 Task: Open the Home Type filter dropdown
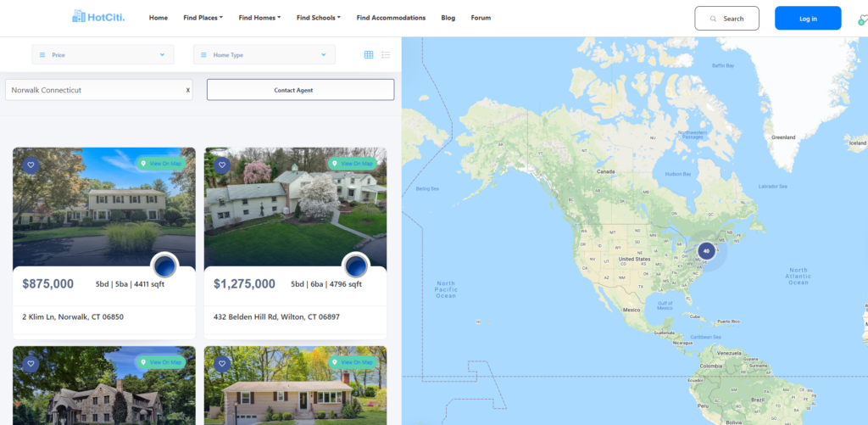pos(264,55)
